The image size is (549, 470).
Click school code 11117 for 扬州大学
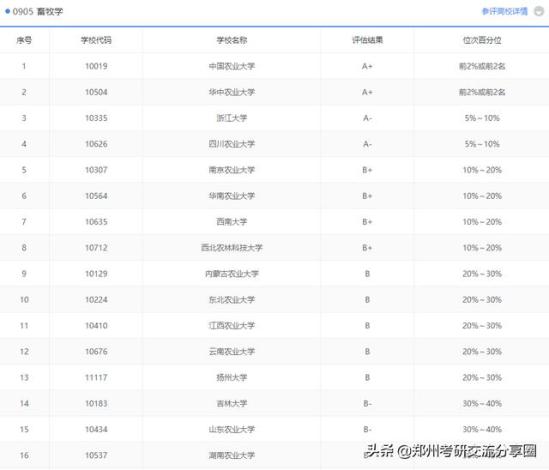[x=96, y=378]
